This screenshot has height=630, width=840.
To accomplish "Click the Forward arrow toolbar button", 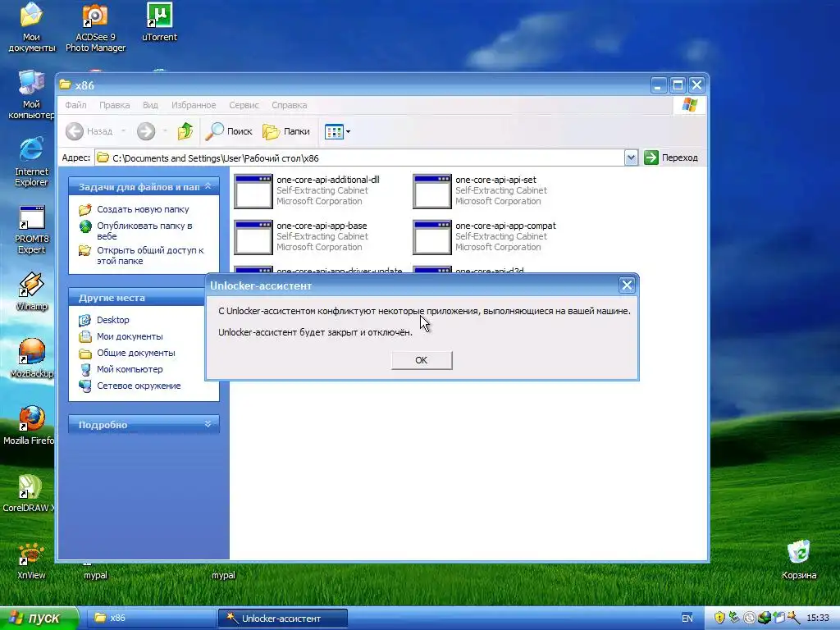I will [x=146, y=131].
